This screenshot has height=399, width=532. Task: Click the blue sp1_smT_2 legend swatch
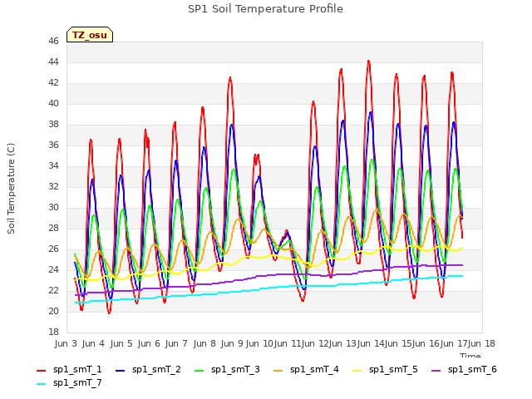120,371
